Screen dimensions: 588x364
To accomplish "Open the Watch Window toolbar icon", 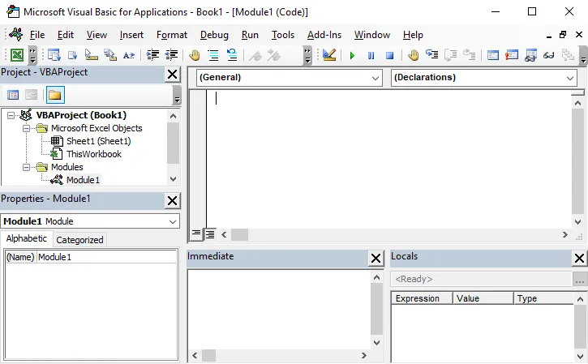I will pyautogui.click(x=530, y=55).
